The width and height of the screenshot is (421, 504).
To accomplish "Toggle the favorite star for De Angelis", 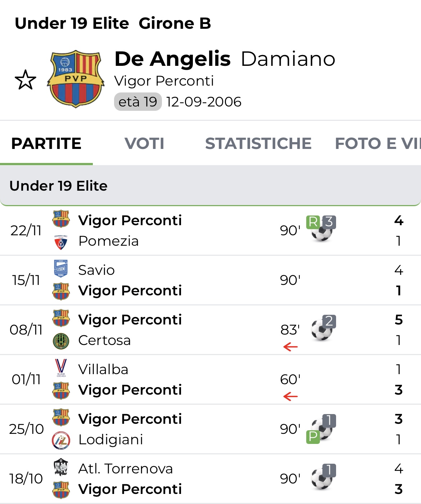I will tap(26, 80).
